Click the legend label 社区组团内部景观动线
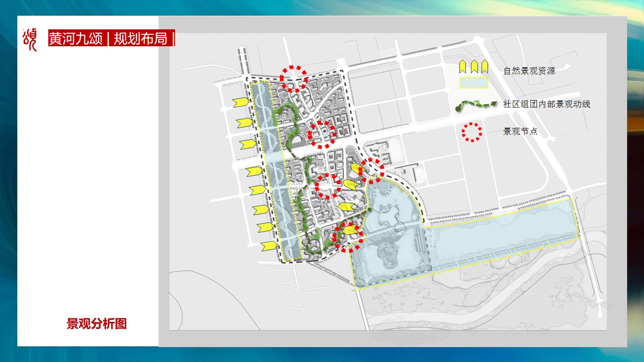Viewport: 644px width, 362px height. (x=547, y=104)
